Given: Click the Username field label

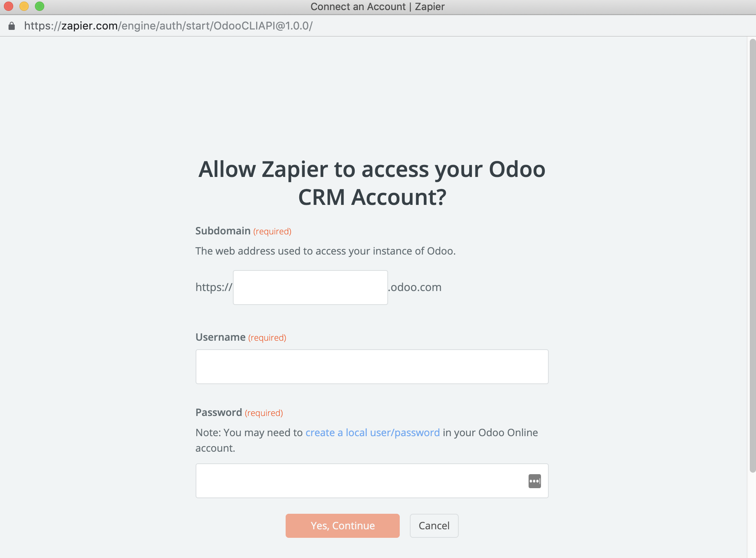Looking at the screenshot, I should [x=220, y=337].
